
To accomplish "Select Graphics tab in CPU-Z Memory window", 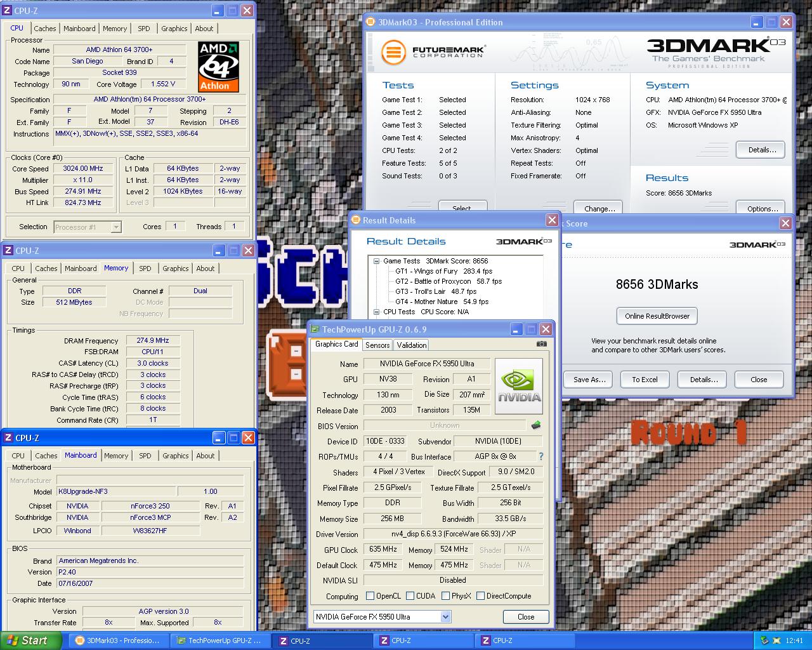I will (x=176, y=269).
